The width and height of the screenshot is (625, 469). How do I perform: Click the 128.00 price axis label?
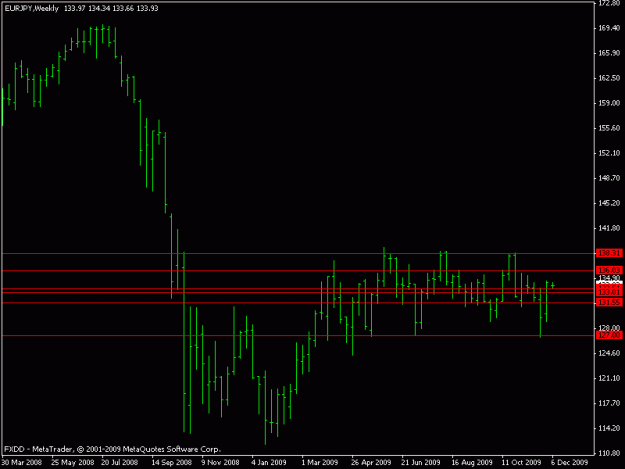(x=609, y=328)
